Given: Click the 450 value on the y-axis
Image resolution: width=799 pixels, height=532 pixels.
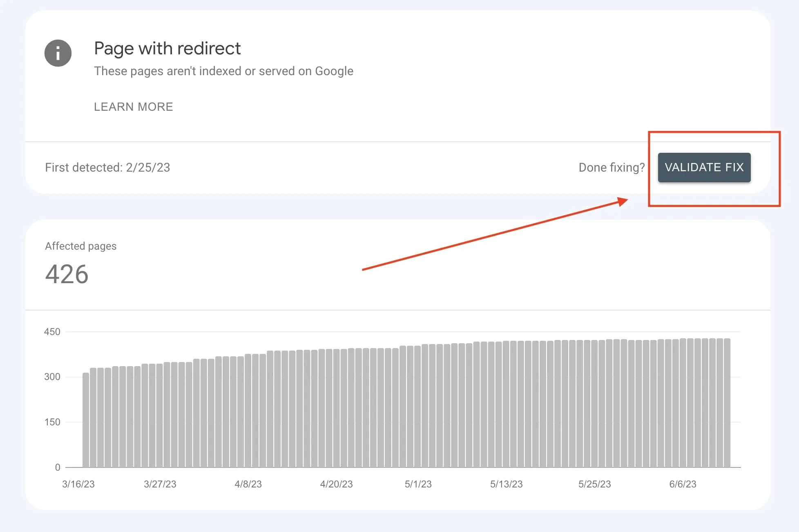Looking at the screenshot, I should click(x=52, y=332).
